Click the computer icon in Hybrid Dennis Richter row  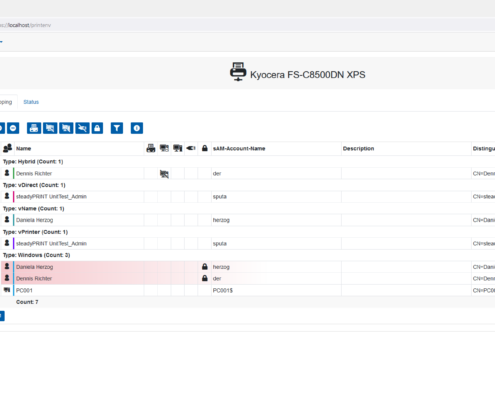(x=164, y=174)
